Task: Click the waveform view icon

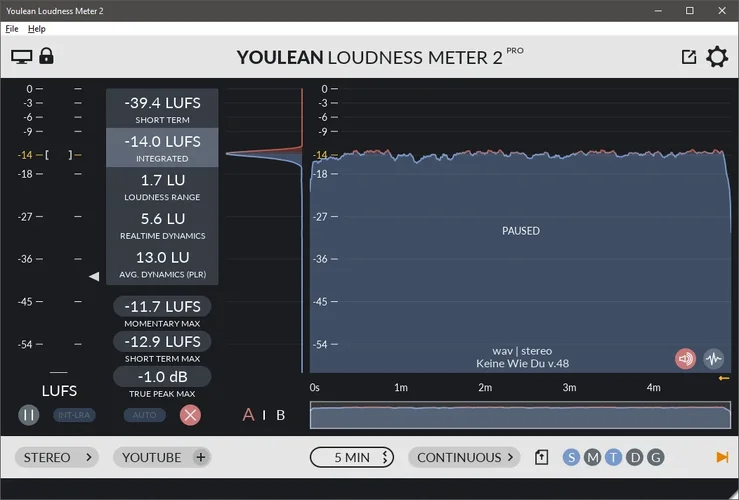Action: (714, 359)
